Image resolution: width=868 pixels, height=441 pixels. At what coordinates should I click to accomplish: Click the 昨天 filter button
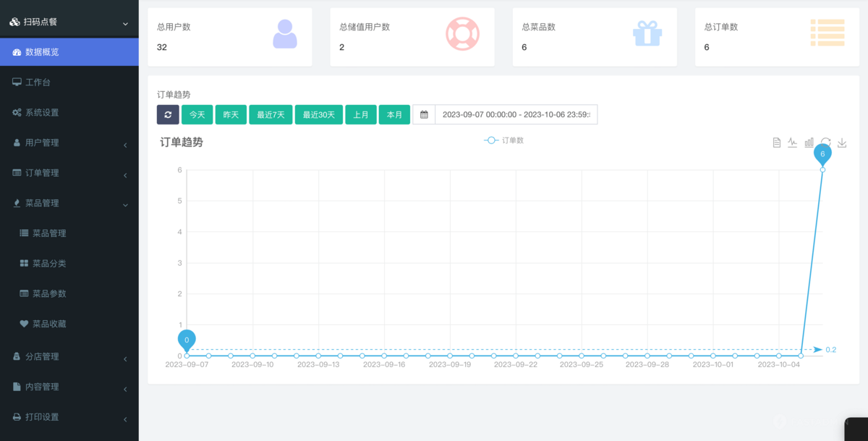(x=230, y=114)
